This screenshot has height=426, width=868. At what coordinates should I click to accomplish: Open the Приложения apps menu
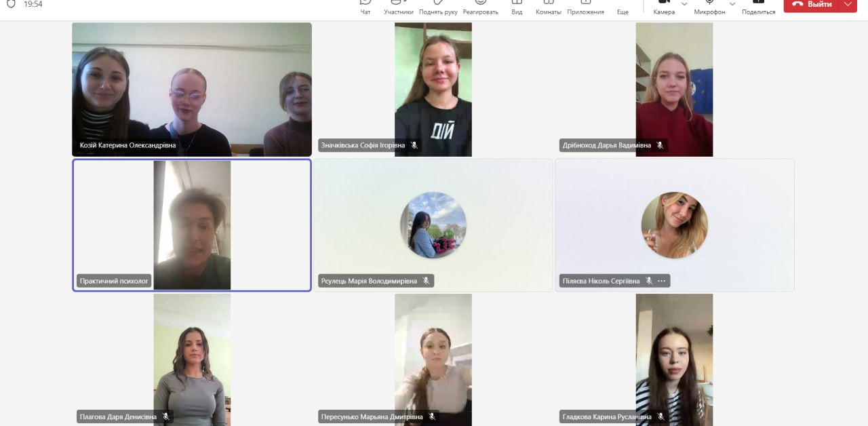(x=586, y=7)
